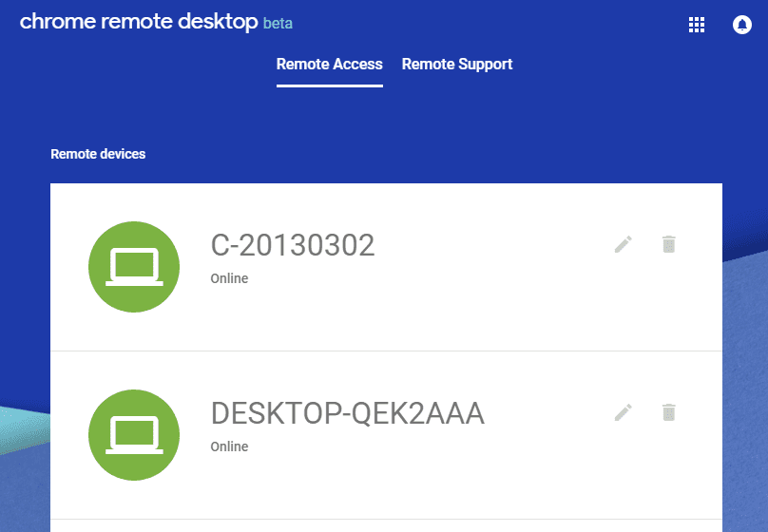The height and width of the screenshot is (532, 768).
Task: Click the Online status under DESKTOP-QEK2AAA
Action: point(229,446)
